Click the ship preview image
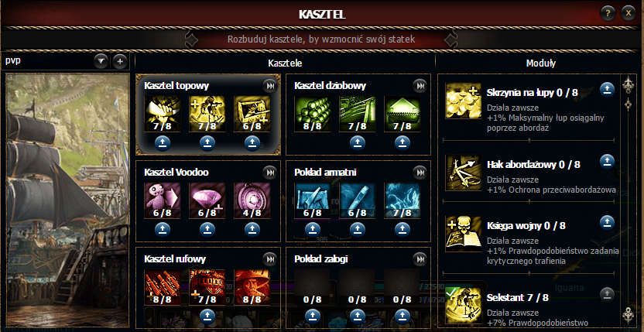Viewport: 644px width, 332px height. 67,200
